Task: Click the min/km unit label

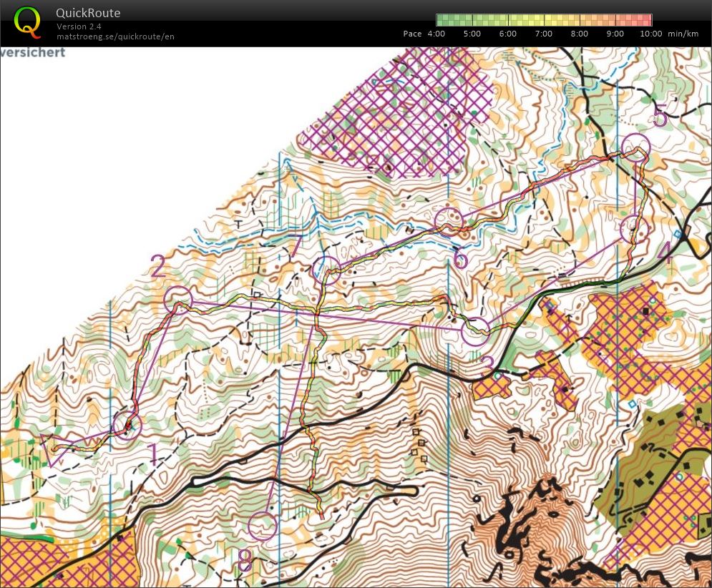Action: 683,34
